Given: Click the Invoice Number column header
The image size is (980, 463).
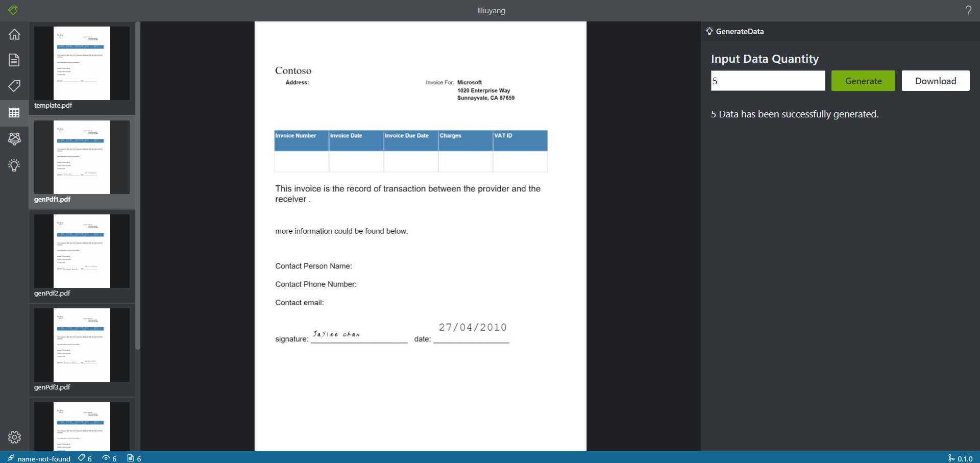Looking at the screenshot, I should point(301,140).
